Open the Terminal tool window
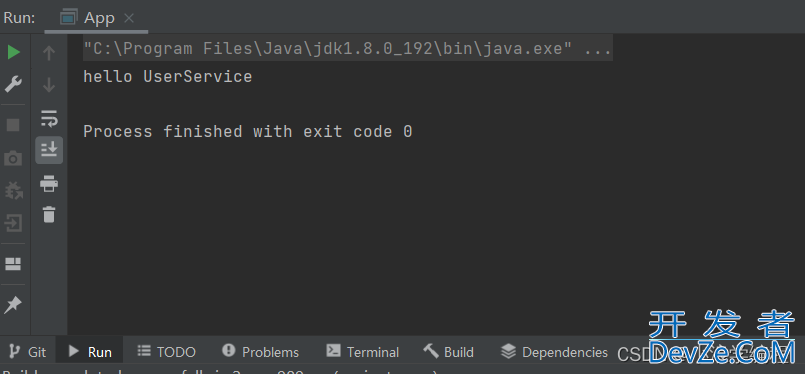805x374 pixels. point(362,352)
